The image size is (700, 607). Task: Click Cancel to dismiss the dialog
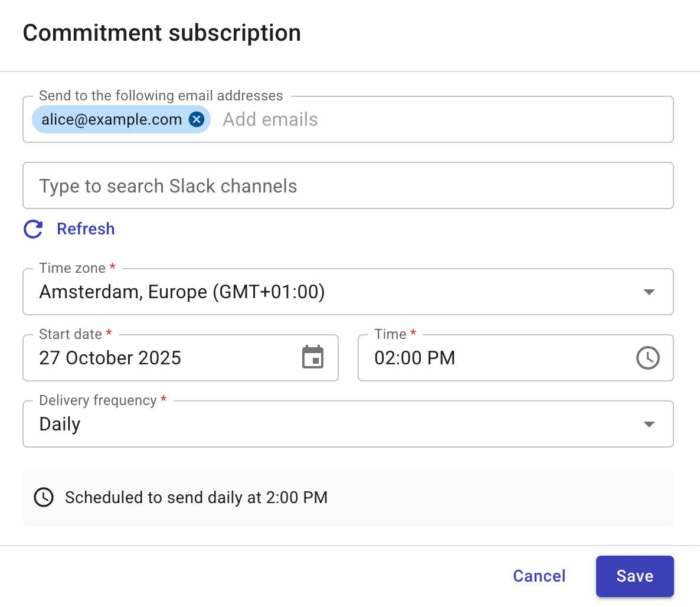(x=539, y=576)
